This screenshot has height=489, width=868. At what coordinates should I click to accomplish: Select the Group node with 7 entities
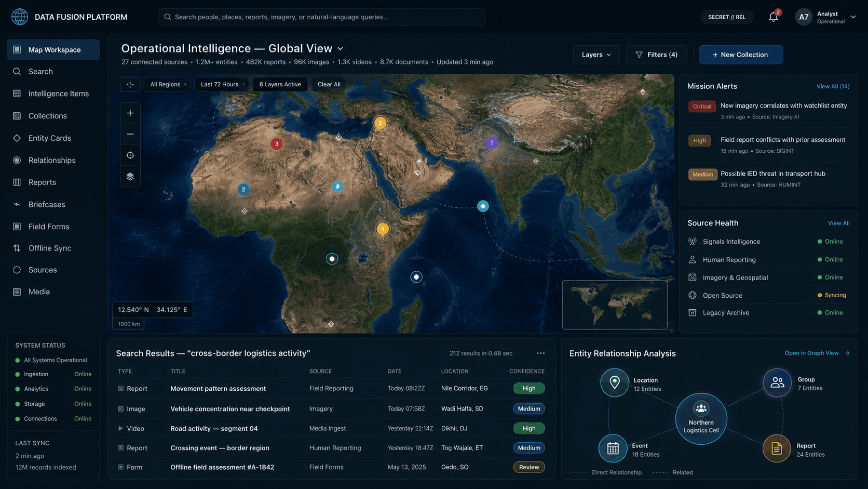777,382
